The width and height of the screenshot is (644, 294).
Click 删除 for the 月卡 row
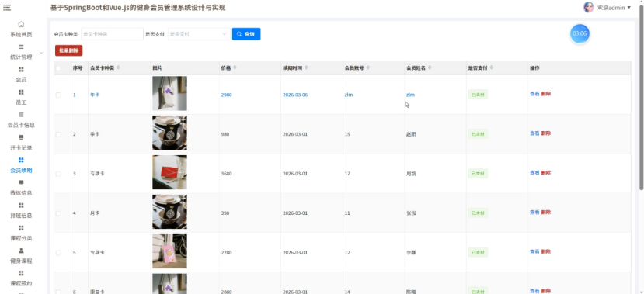546,212
